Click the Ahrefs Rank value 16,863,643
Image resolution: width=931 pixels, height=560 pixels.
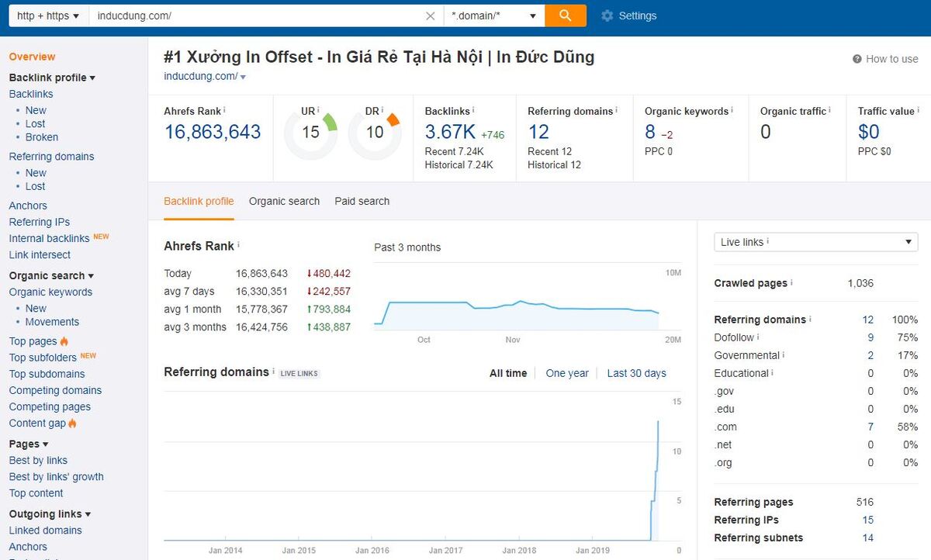(213, 132)
